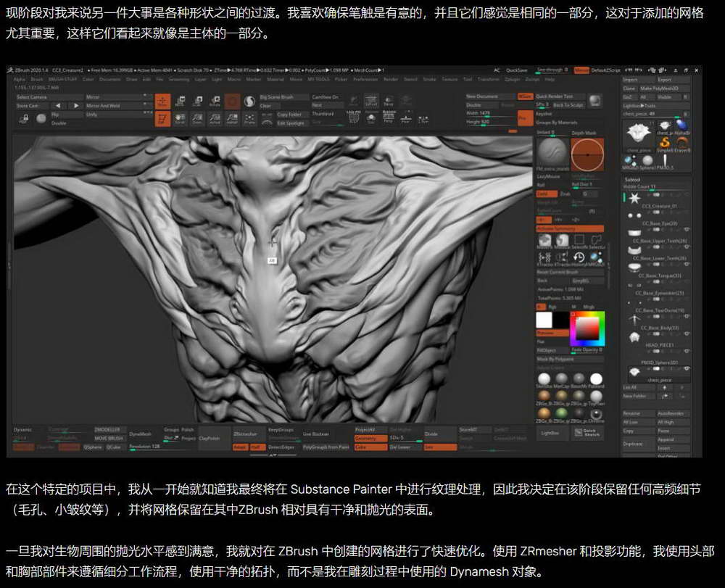Pick a hue in the color picker square
Screen dimensions: 725x588
point(587,329)
